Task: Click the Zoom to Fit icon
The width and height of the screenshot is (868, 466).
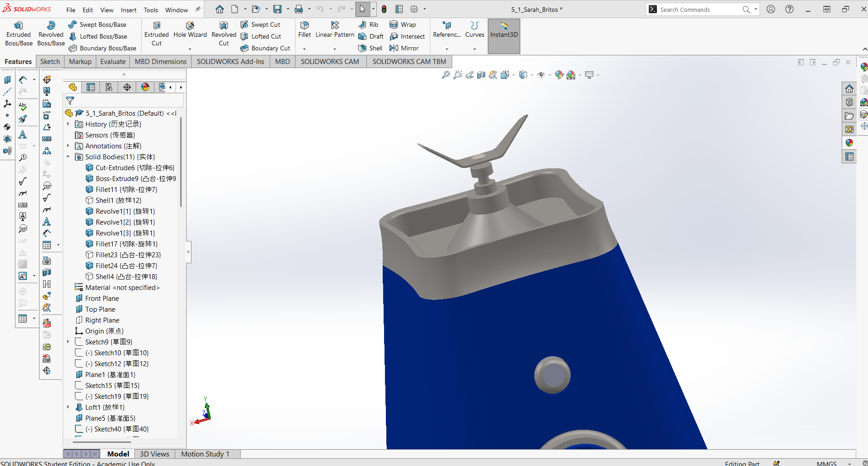Action: [446, 75]
